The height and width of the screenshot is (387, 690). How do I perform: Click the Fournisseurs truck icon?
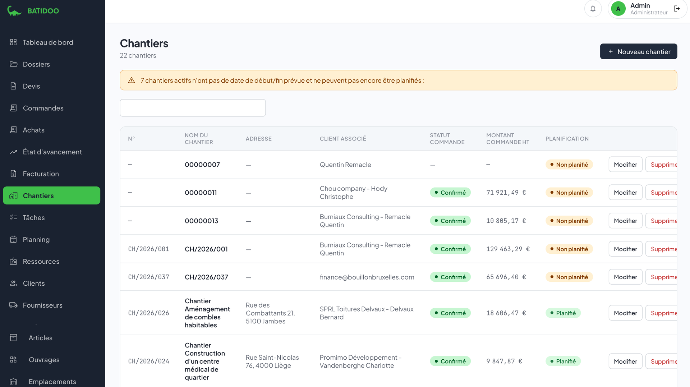coord(14,305)
